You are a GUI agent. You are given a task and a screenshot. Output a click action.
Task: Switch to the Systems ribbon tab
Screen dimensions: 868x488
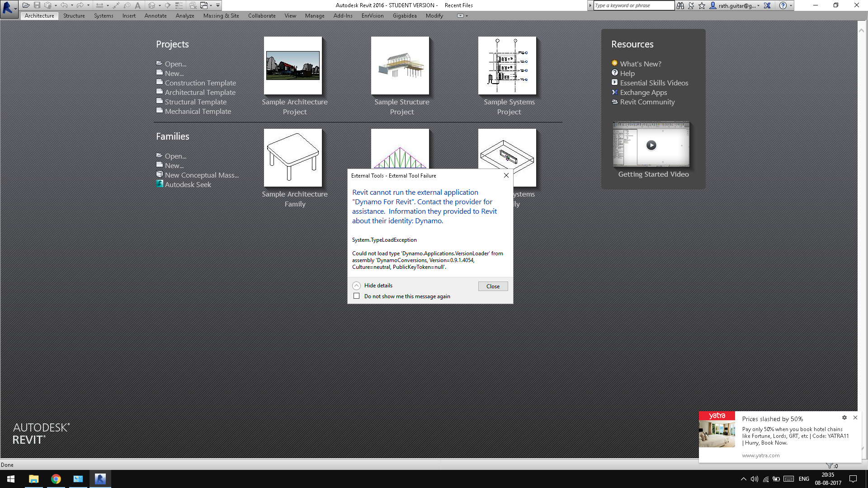(x=104, y=16)
